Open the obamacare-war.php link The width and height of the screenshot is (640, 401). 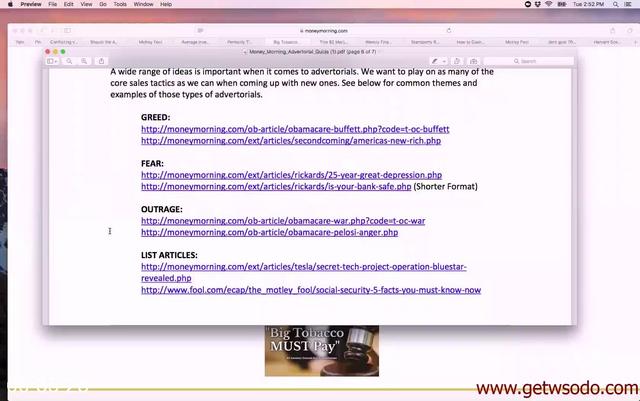point(283,221)
